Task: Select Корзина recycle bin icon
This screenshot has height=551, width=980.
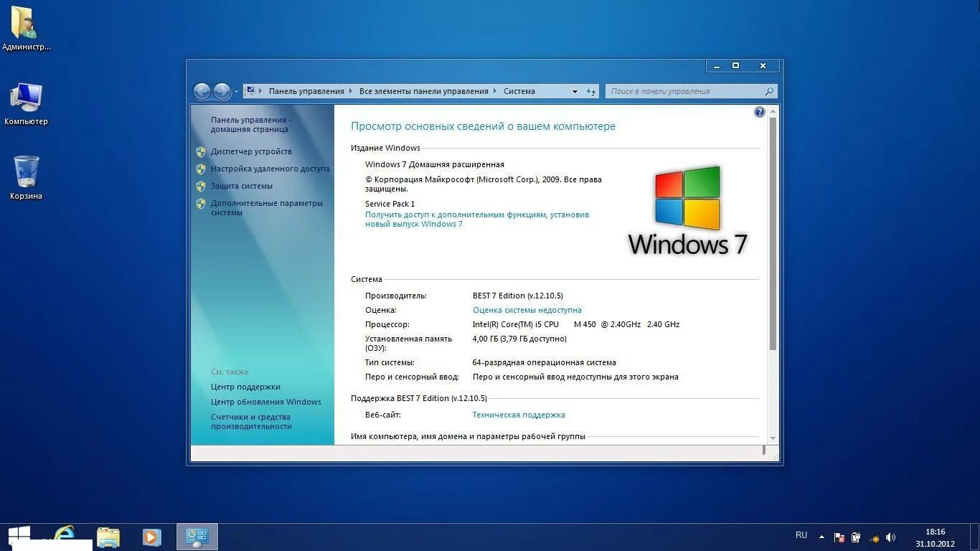Action: (26, 178)
